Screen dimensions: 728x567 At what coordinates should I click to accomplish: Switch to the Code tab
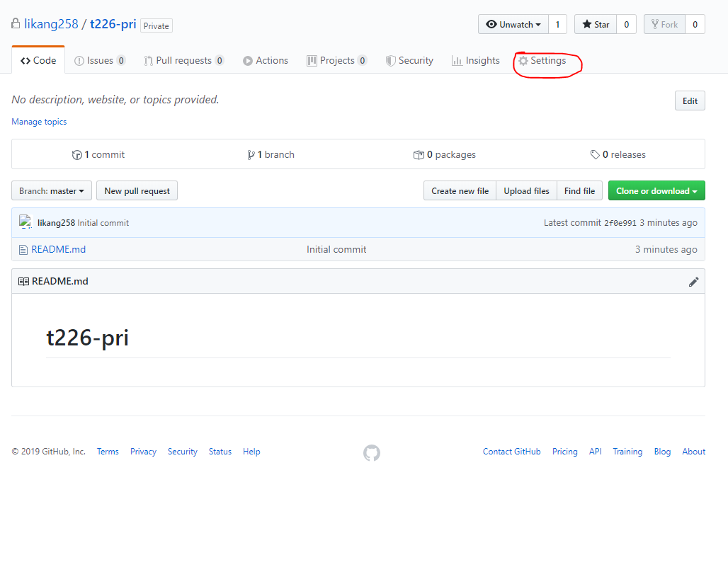(x=38, y=60)
